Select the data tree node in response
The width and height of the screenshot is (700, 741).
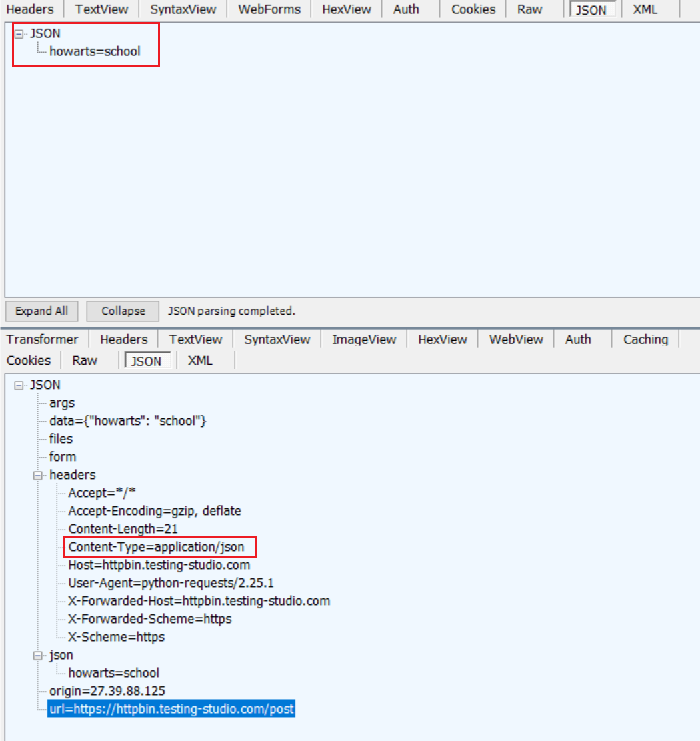[x=127, y=421]
